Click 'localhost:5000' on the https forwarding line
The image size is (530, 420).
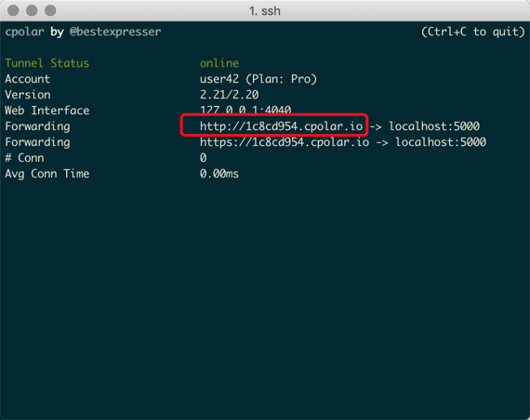[x=441, y=142]
